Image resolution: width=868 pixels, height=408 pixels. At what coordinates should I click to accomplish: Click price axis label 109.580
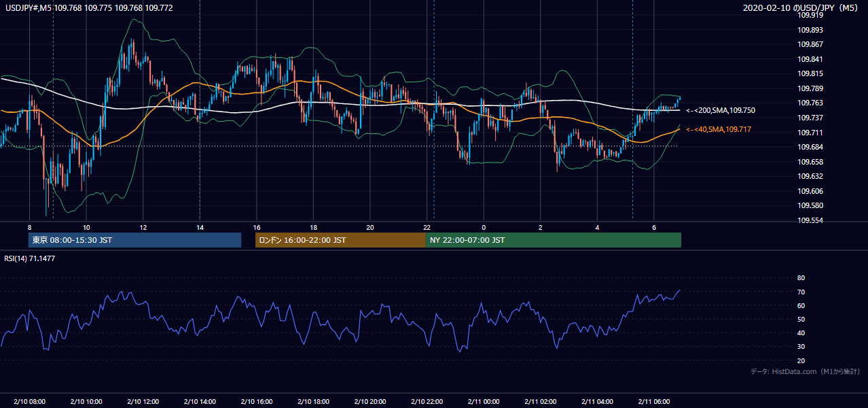pos(811,205)
